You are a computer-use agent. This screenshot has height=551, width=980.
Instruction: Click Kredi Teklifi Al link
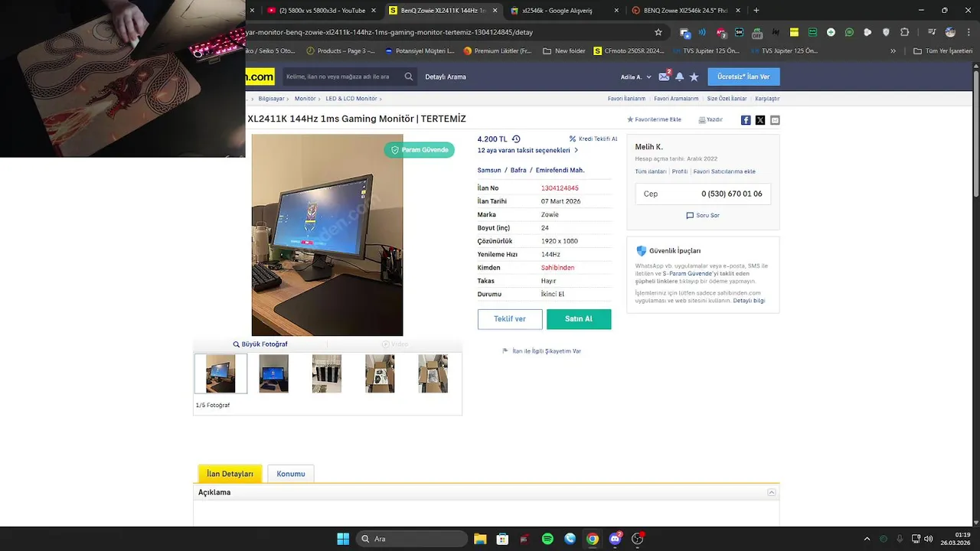coord(593,139)
